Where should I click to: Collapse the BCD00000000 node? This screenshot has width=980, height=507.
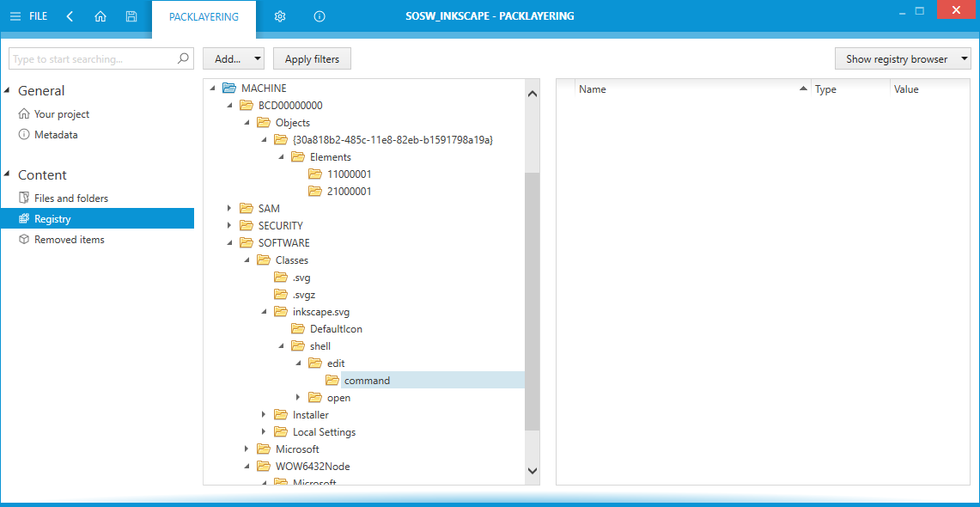[x=229, y=105]
